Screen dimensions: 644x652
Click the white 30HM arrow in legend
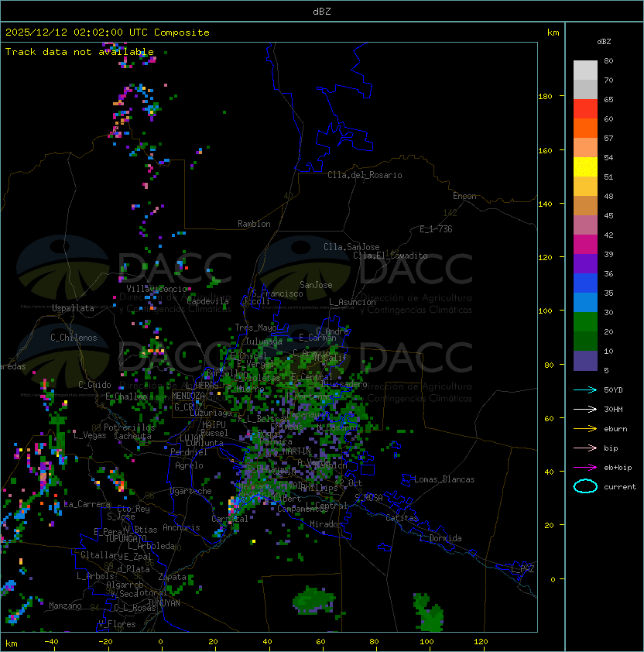click(585, 410)
